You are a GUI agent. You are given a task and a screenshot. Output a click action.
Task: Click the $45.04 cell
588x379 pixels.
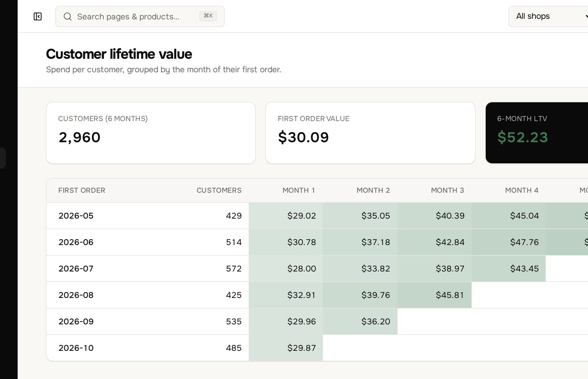click(x=509, y=216)
